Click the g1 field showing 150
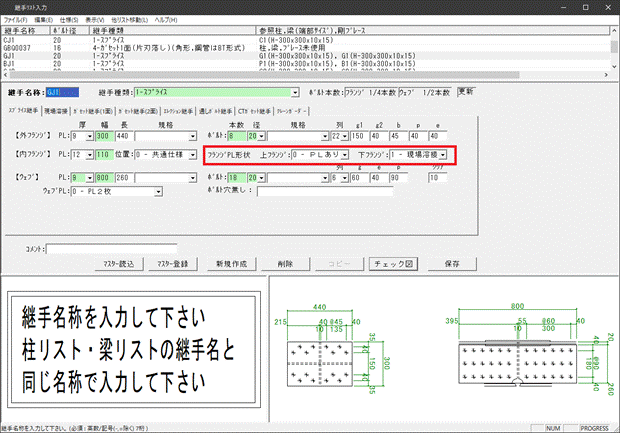The height and width of the screenshot is (433, 620). pyautogui.click(x=359, y=136)
